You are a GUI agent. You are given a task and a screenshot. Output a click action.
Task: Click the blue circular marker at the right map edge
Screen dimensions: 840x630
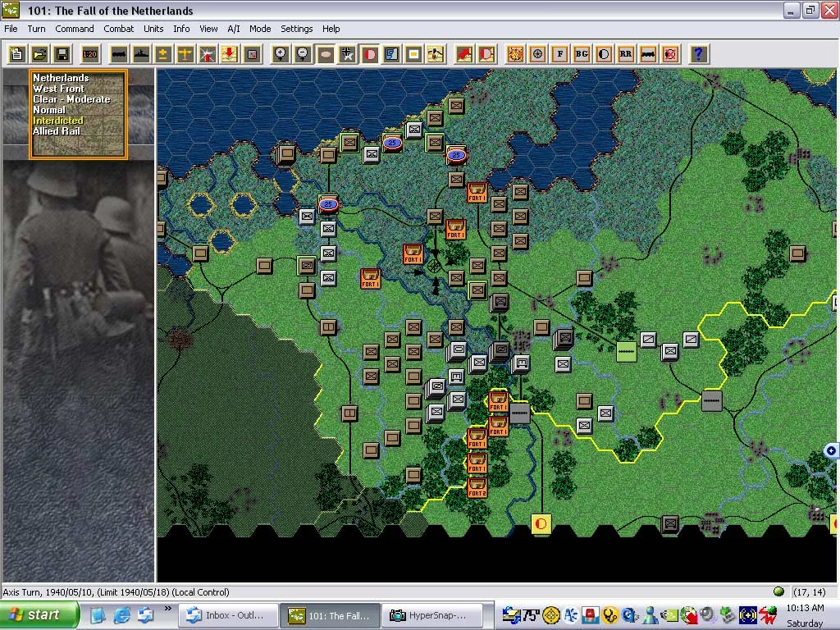click(831, 450)
